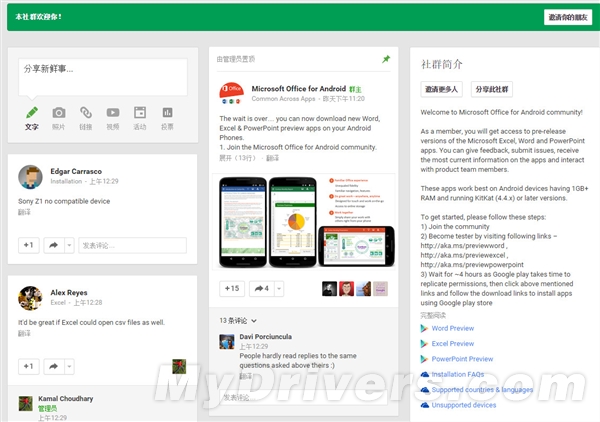Expand the 13 comments list chevron
600x422 pixels.
point(254,321)
